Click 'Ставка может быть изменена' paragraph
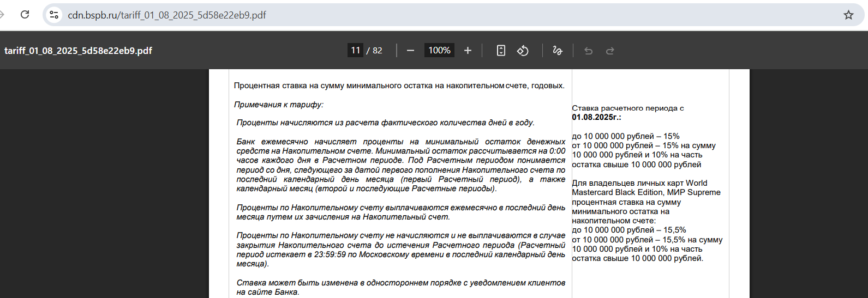Screen dimensions: 868x298 [x=401, y=287]
